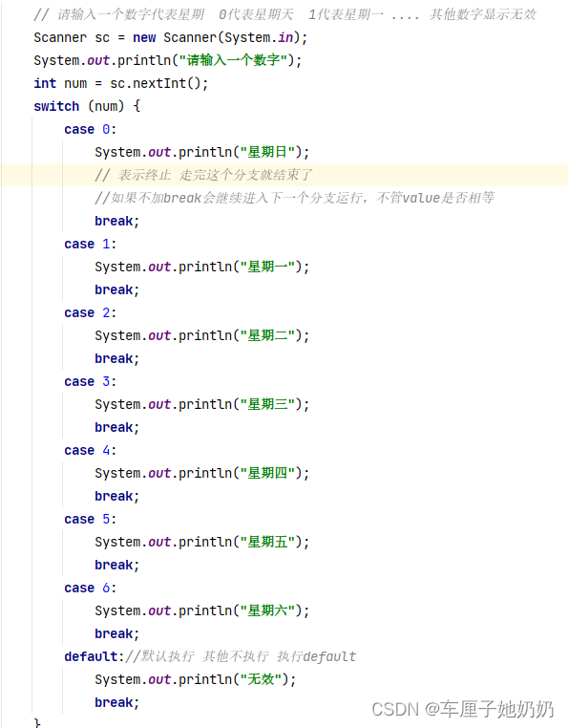The width and height of the screenshot is (568, 728).
Task: Click the break statement under default
Action: (x=116, y=702)
